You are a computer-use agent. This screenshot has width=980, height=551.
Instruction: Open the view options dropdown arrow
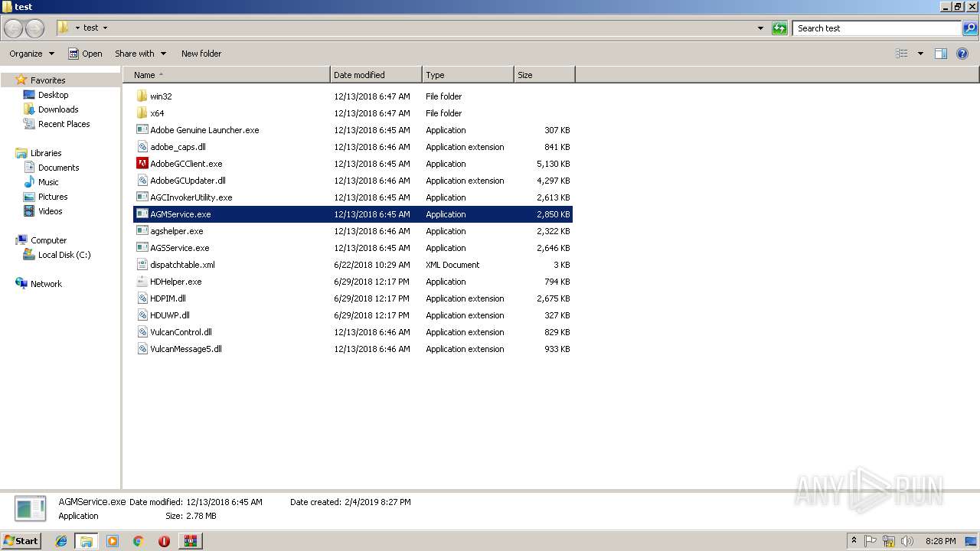point(920,54)
